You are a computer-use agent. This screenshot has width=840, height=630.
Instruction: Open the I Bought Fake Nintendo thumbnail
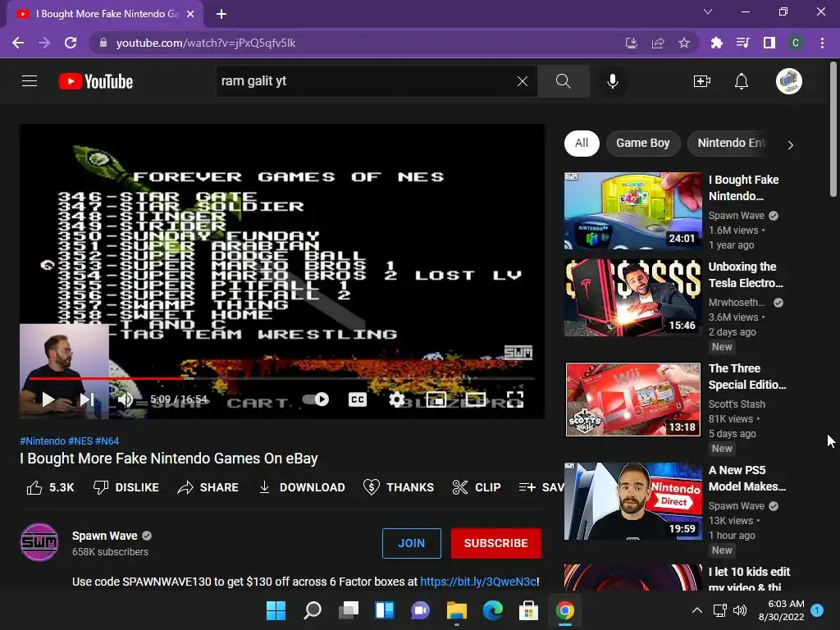(x=632, y=211)
